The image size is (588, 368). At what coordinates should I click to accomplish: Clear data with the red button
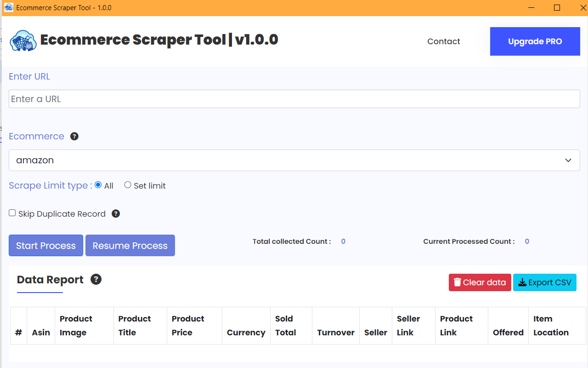(480, 282)
